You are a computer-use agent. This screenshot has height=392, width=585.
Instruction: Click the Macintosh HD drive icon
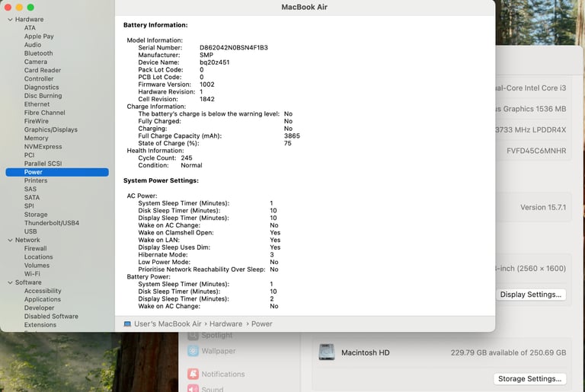[x=327, y=352]
